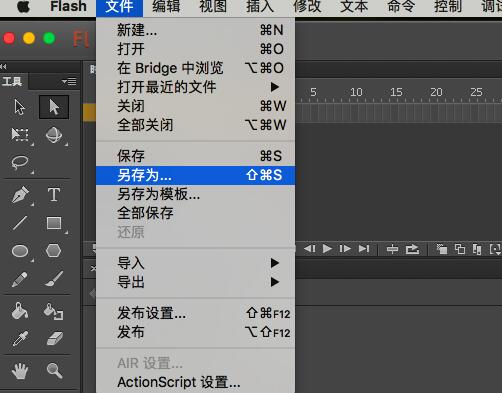Viewport: 502px width, 393px height.
Task: Select the Pencil tool
Action: click(x=20, y=279)
